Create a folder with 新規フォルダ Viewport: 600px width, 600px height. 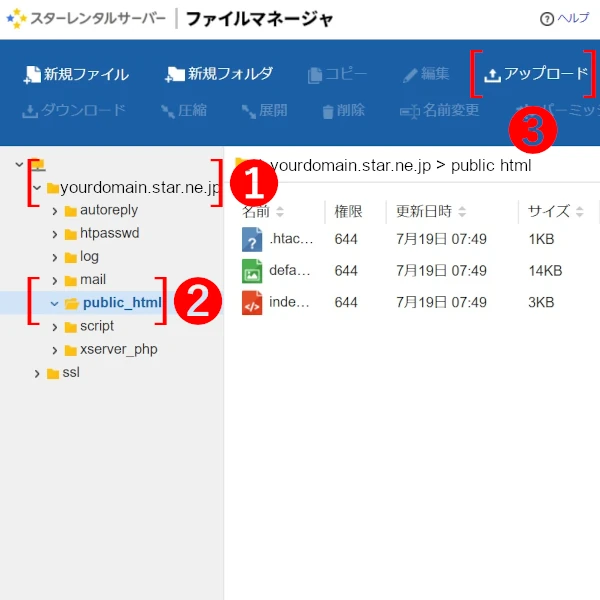coord(219,74)
